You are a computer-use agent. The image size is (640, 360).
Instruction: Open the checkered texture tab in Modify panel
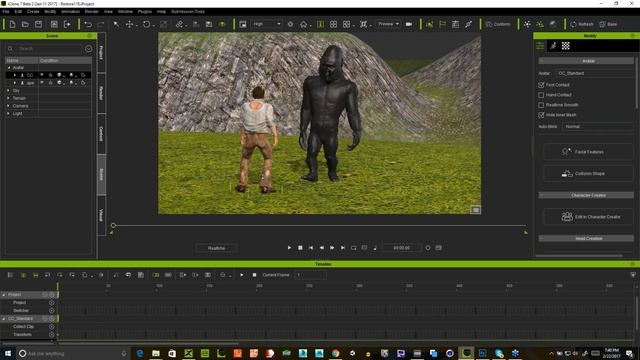566,46
